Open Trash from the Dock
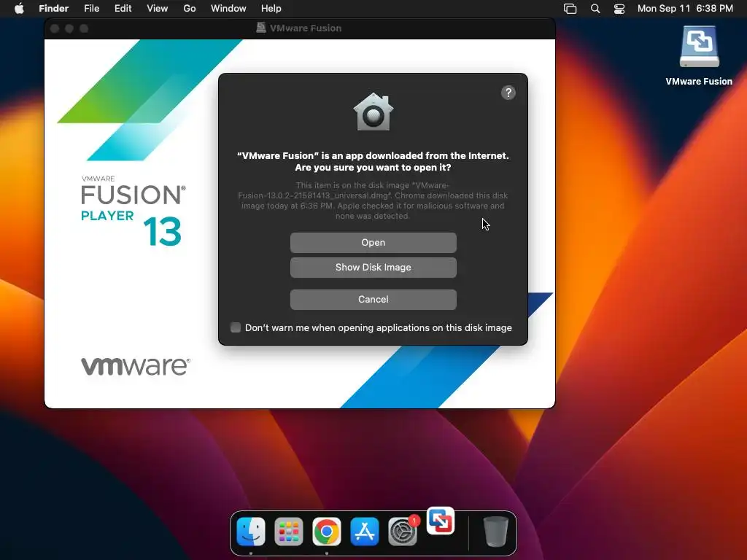 [496, 532]
